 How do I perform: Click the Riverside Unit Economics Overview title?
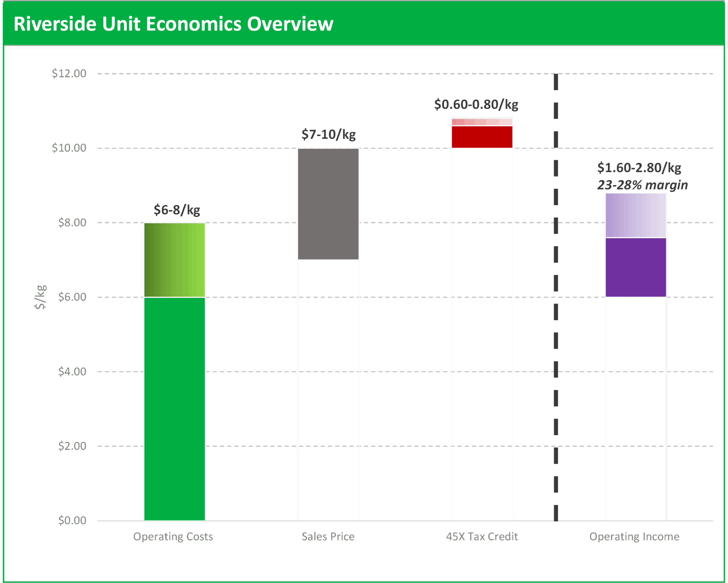(x=173, y=24)
